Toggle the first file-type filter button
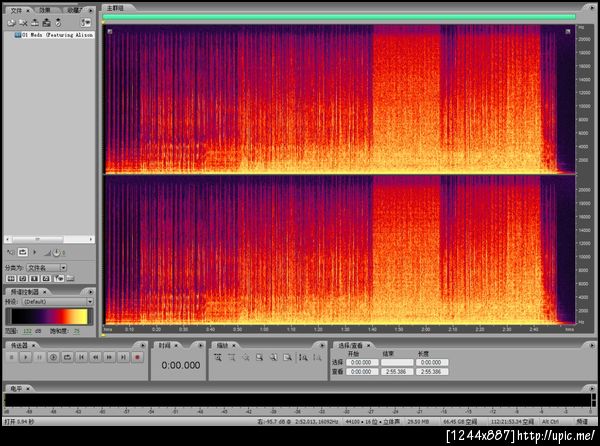The height and width of the screenshot is (446, 600). pos(9,279)
